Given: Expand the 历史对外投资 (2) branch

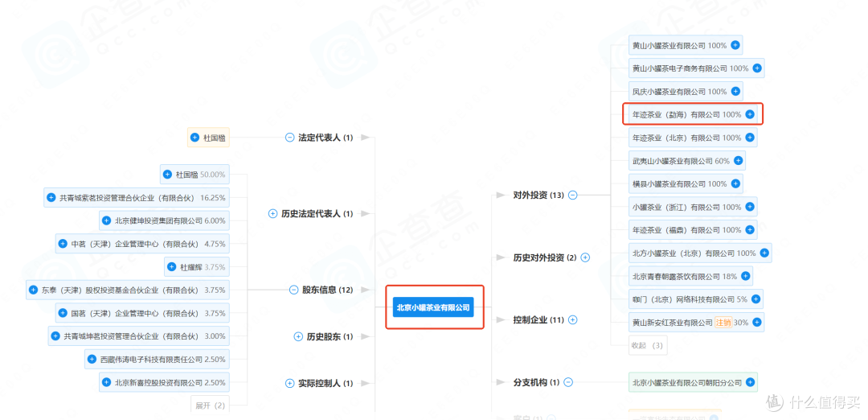Looking at the screenshot, I should click(x=585, y=257).
